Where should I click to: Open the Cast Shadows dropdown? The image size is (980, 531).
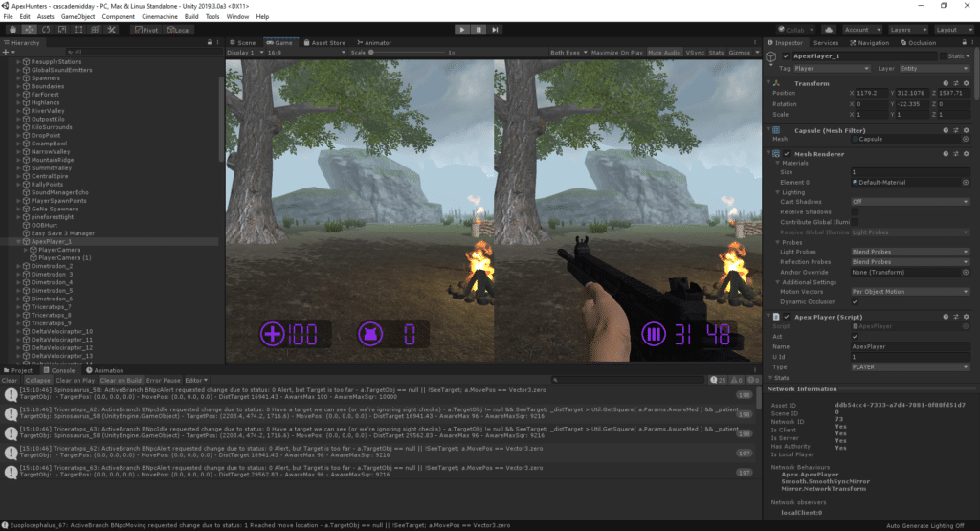click(911, 202)
